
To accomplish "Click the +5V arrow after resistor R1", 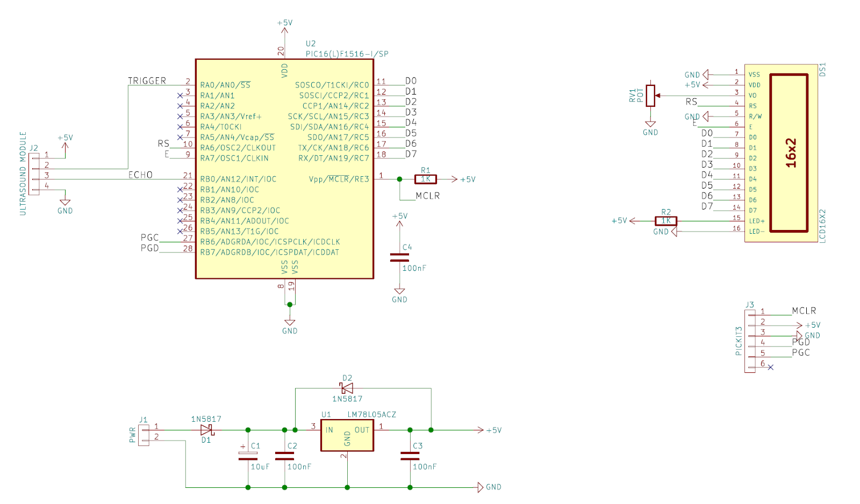I will [464, 179].
